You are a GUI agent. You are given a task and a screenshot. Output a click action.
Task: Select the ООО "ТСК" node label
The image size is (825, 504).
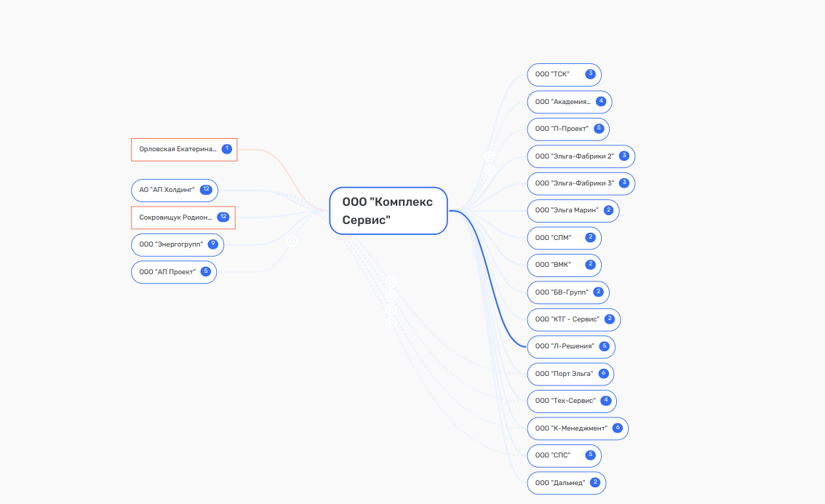coord(552,74)
